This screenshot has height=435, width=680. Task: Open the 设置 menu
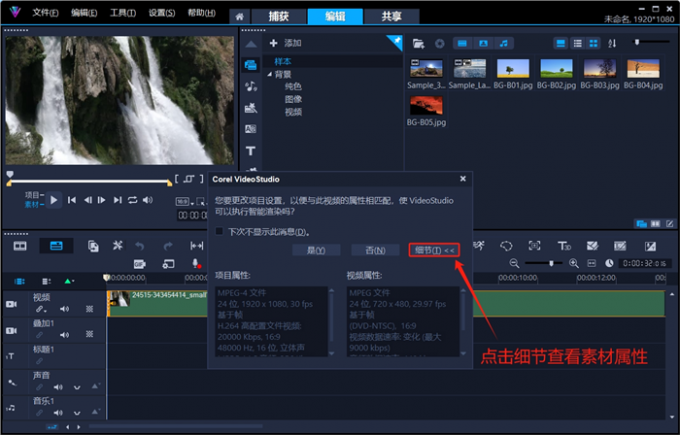tap(161, 13)
